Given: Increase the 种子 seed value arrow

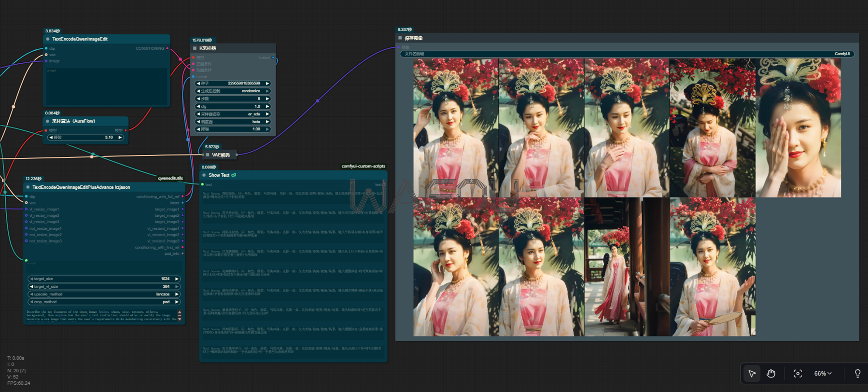Looking at the screenshot, I should click(x=267, y=83).
